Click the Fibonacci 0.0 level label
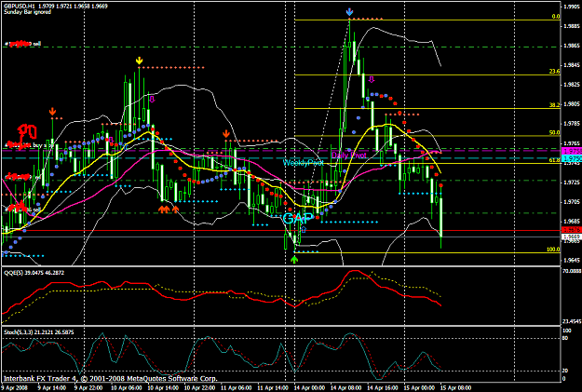The height and width of the screenshot is (392, 582). pyautogui.click(x=556, y=17)
